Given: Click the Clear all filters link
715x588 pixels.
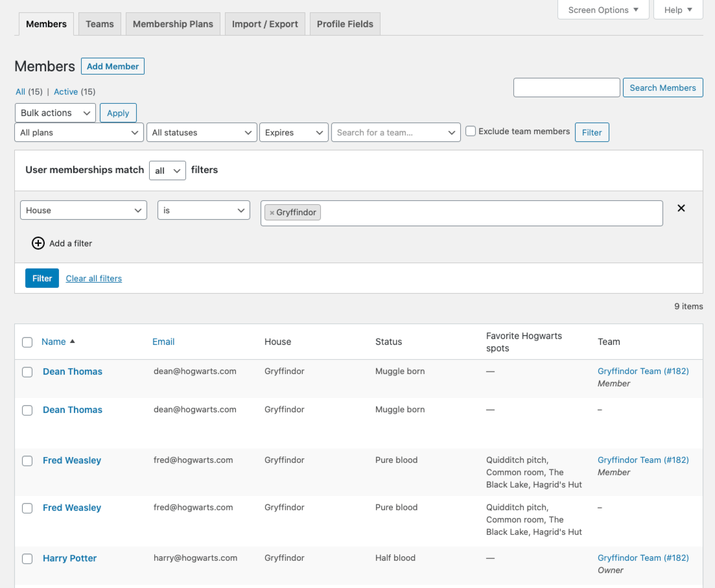Looking at the screenshot, I should (93, 278).
